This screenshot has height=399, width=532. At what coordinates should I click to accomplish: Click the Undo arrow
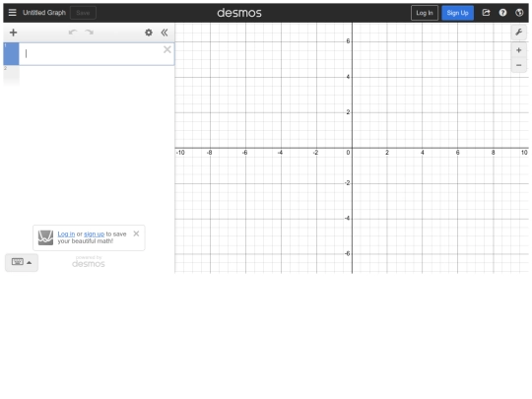(73, 33)
